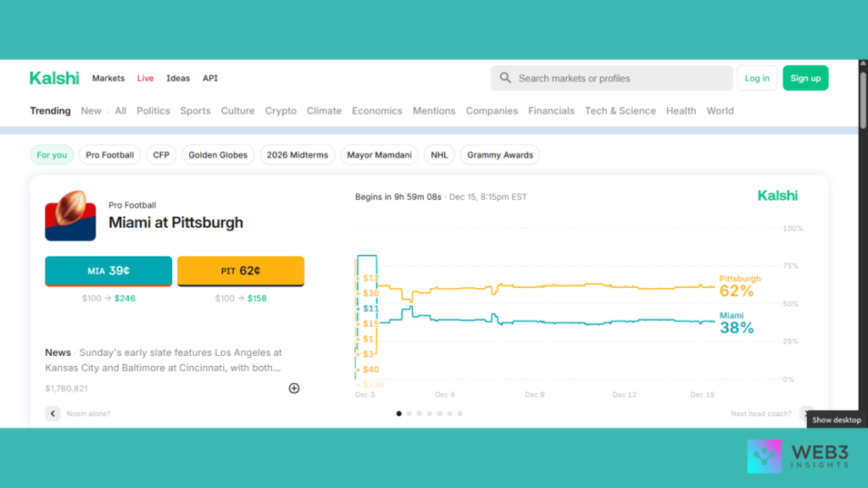The image size is (868, 488).
Task: Go to next card with right chevron
Action: point(806,413)
